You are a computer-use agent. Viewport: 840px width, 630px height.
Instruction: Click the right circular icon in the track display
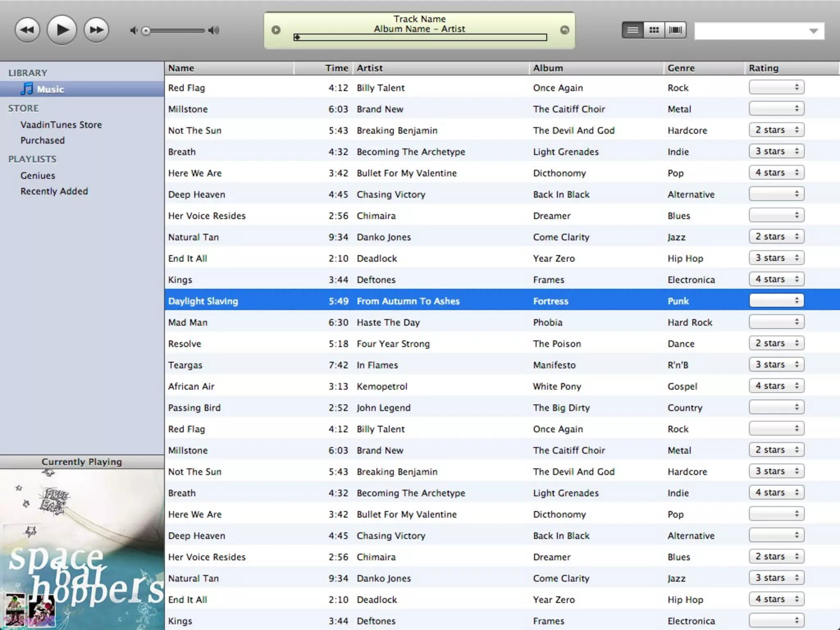pyautogui.click(x=564, y=30)
